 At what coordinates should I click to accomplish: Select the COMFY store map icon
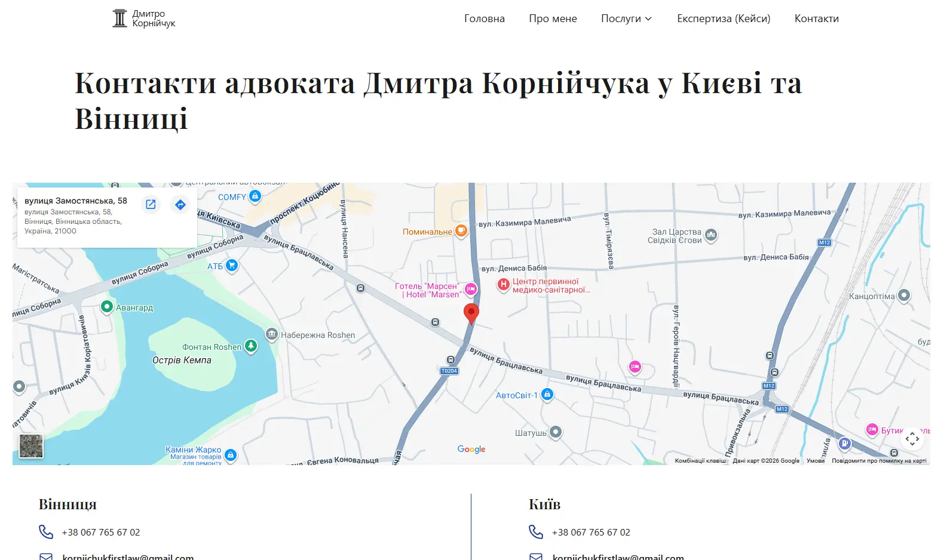click(x=255, y=196)
